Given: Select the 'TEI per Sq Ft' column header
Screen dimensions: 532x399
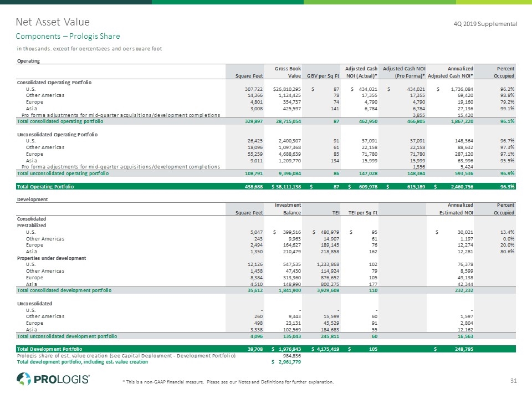Looking at the screenshot, I should 362,213.
